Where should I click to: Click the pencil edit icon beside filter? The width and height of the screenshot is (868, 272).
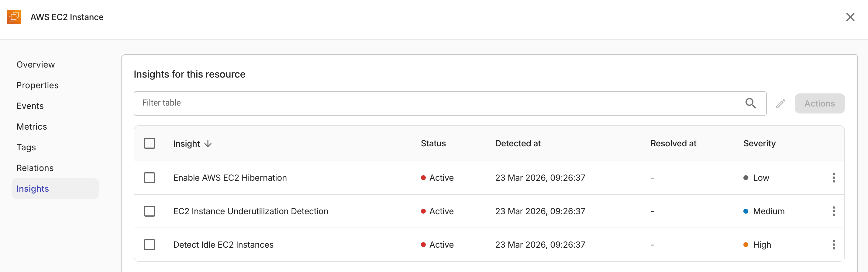click(x=780, y=103)
